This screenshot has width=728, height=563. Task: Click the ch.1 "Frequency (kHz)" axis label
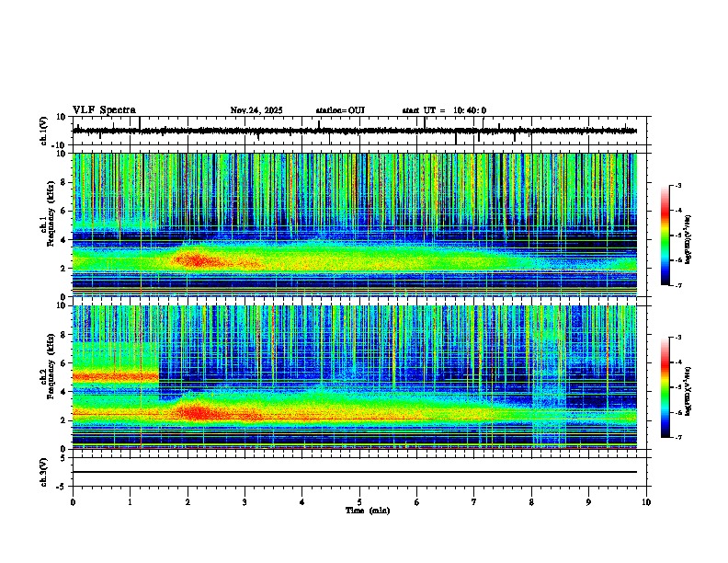tap(51, 214)
